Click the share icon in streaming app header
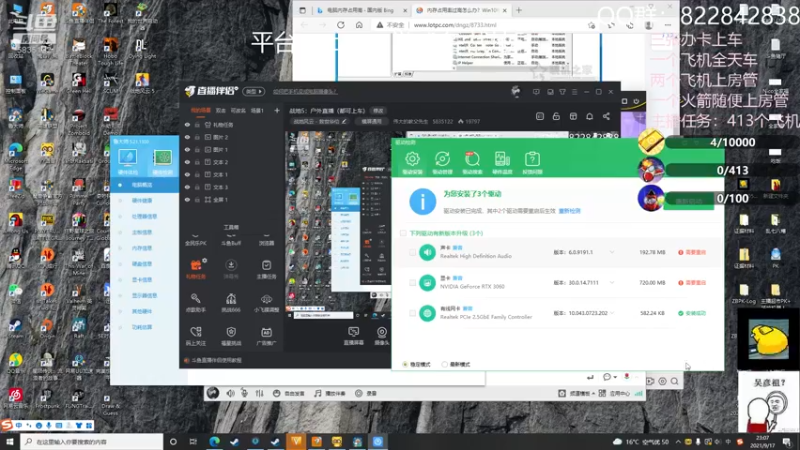Viewport: 800px width, 450px height. [606, 116]
